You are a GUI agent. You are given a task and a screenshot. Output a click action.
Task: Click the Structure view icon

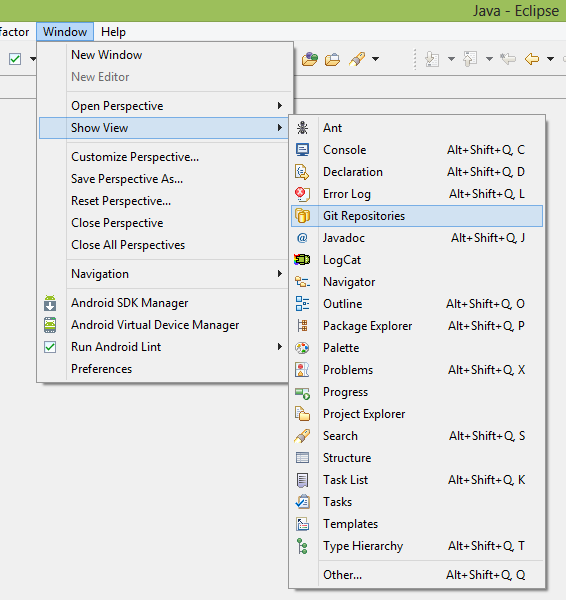302,458
